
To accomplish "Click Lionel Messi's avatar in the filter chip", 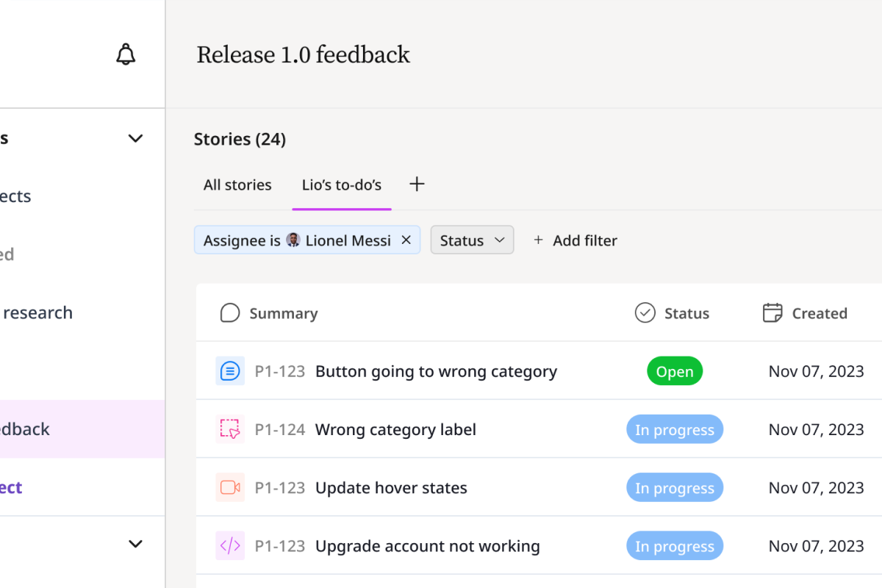I will tap(292, 240).
